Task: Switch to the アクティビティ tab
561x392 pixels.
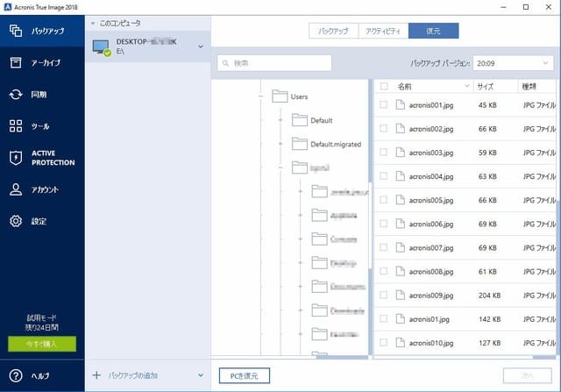Action: coord(383,31)
